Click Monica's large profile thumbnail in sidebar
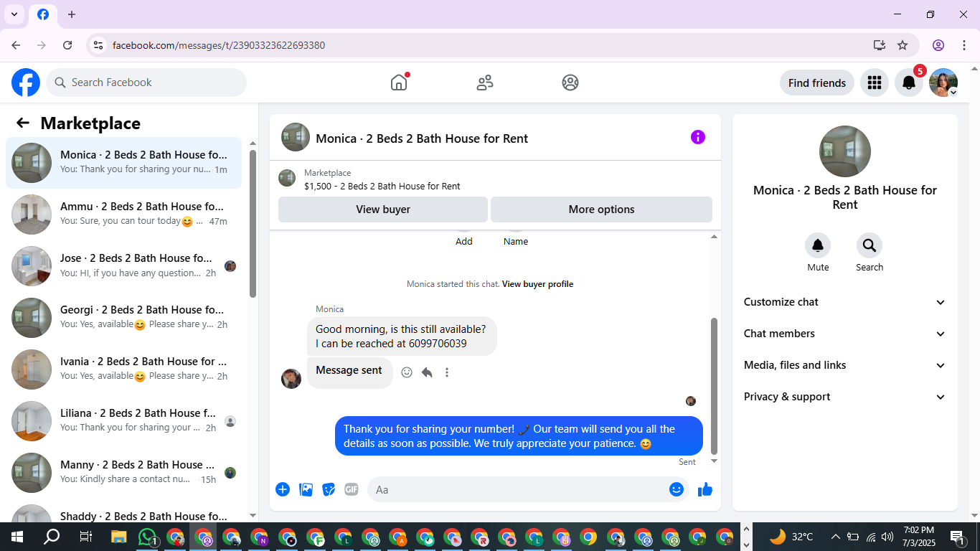 pos(845,151)
